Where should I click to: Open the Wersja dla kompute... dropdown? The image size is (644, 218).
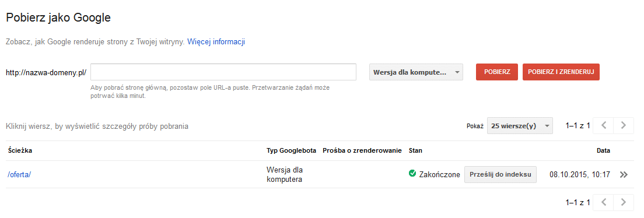[x=416, y=72]
